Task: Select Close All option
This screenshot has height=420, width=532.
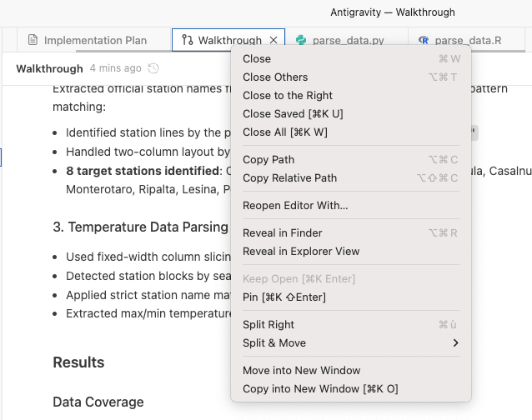Action: coord(284,132)
